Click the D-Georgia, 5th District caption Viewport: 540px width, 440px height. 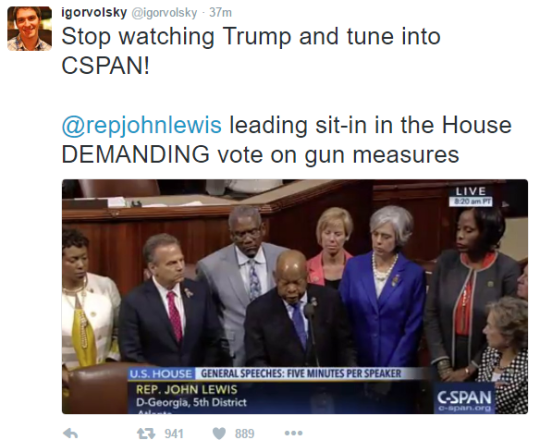click(191, 402)
